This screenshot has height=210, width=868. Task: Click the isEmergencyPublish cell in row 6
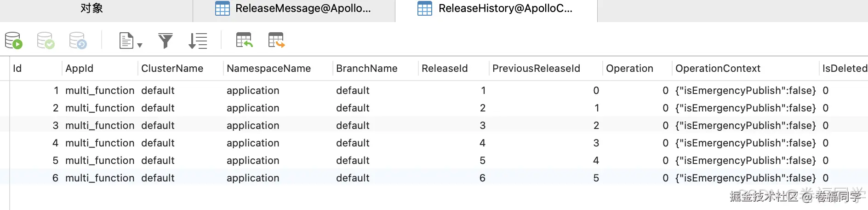coord(745,178)
